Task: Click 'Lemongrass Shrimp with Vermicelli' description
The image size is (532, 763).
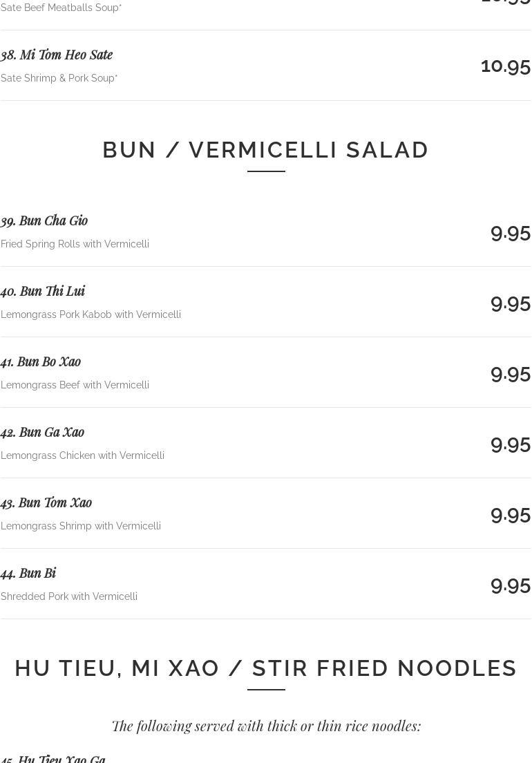Action: 81,526
